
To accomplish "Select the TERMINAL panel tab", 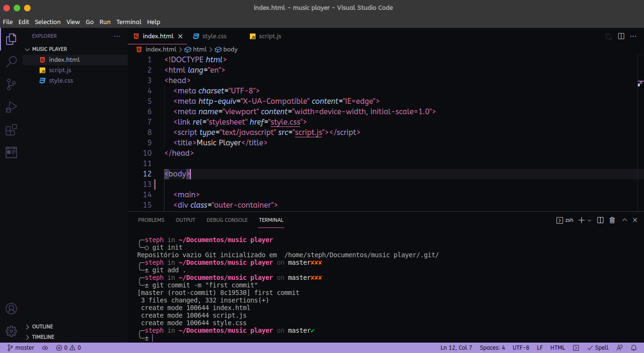I will click(x=271, y=220).
